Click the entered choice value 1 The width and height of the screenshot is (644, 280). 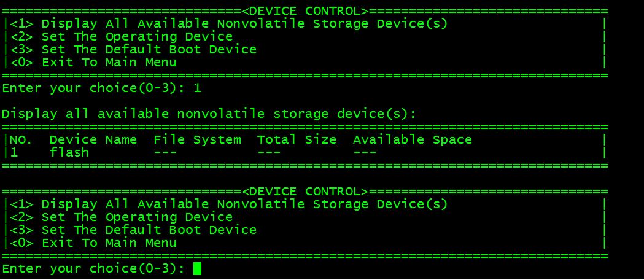click(x=197, y=88)
